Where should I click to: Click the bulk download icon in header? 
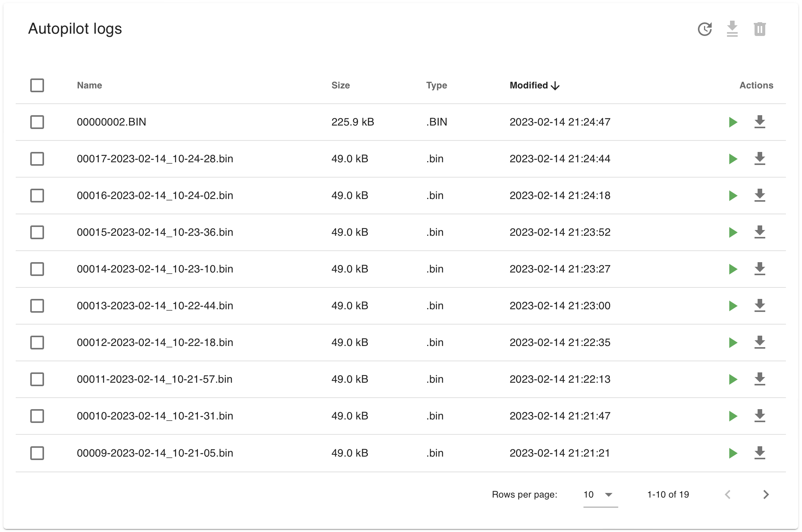point(732,29)
